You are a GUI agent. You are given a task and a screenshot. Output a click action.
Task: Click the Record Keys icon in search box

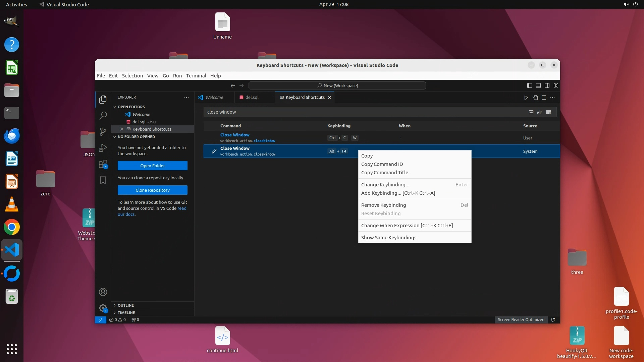[531, 112]
